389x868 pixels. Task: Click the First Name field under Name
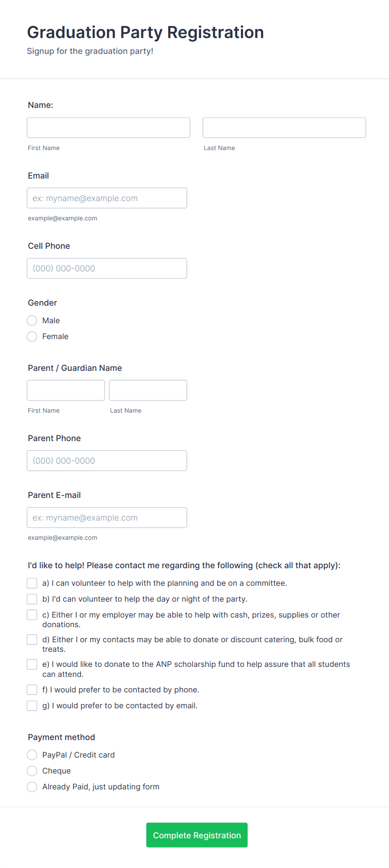pos(108,128)
